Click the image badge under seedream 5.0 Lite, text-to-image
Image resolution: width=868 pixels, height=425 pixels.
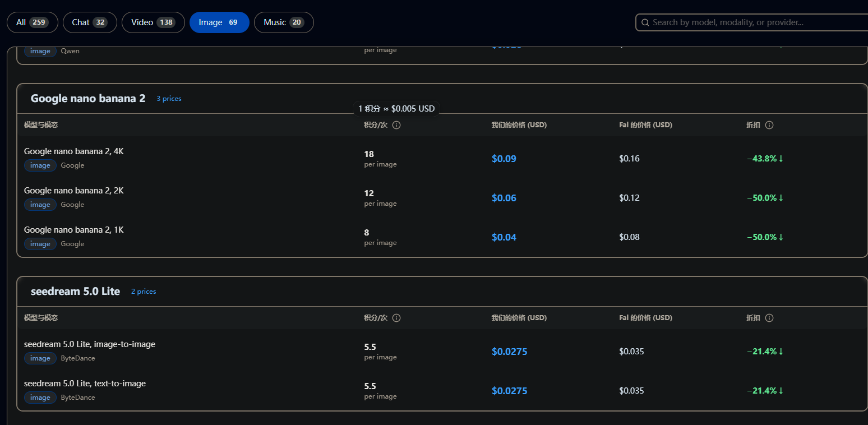click(40, 398)
